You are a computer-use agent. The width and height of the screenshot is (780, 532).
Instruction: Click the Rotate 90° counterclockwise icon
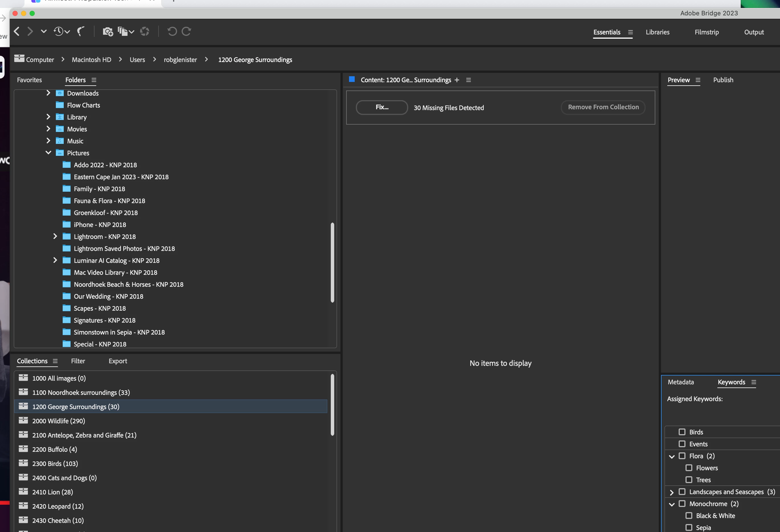172,32
